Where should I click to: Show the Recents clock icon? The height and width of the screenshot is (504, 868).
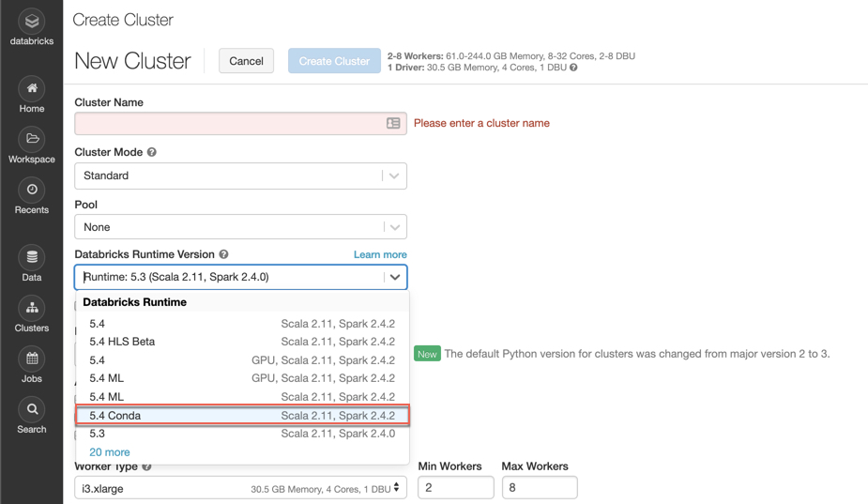coord(32,190)
